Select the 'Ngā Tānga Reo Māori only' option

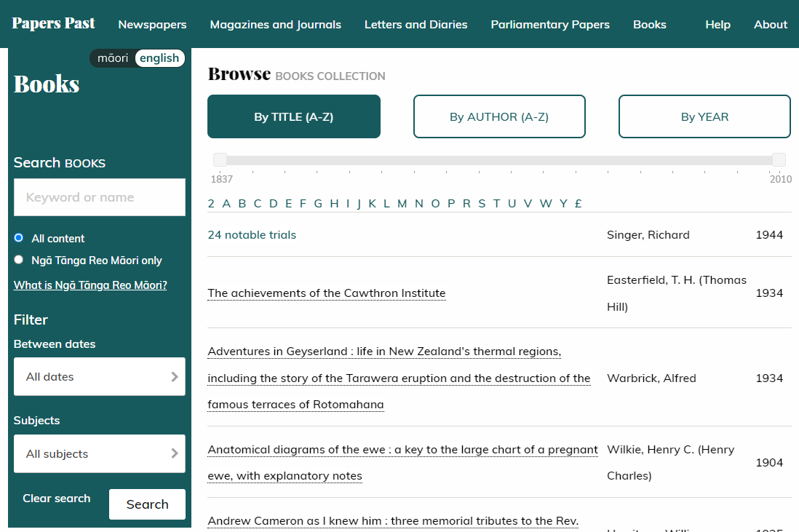[18, 259]
